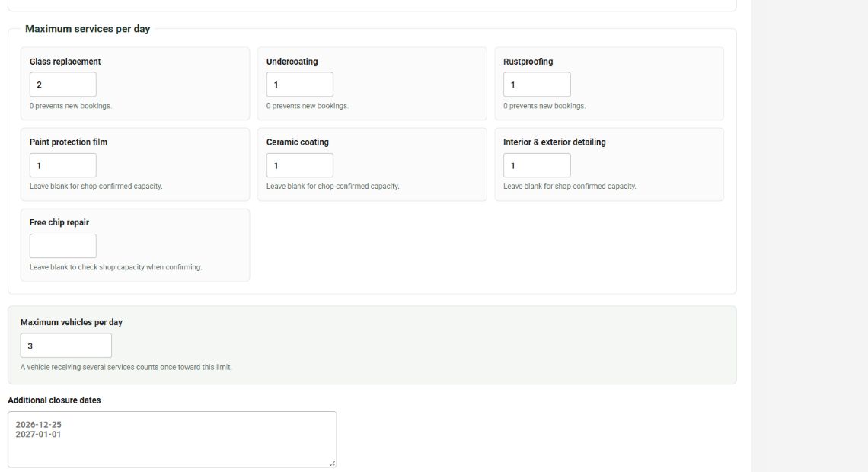
Task: Click the "Free chip repair" label
Action: [59, 222]
